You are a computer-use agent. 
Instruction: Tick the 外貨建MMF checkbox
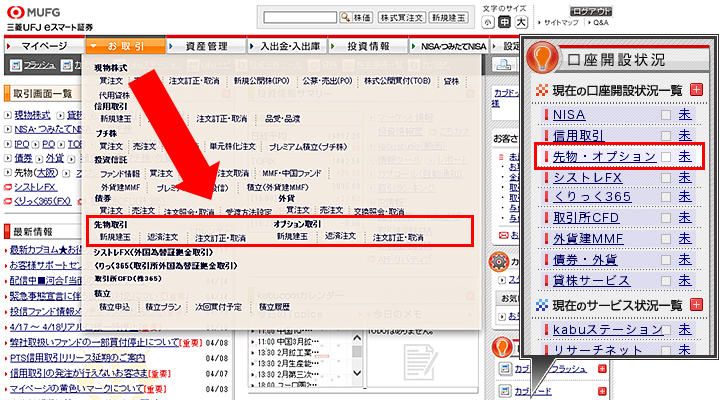tap(666, 239)
